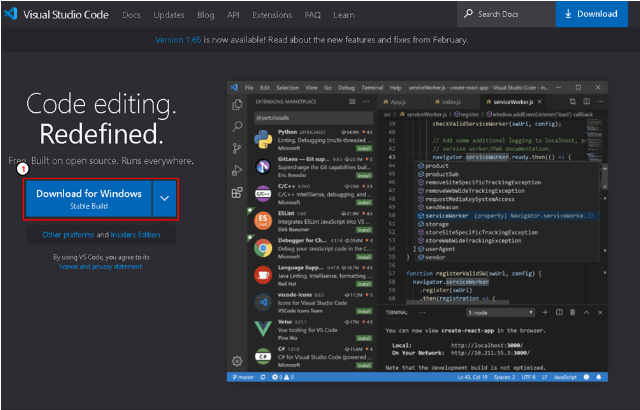This screenshot has width=640, height=410.
Task: Maximize terminal panel with the chevron up icon
Action: coord(587,312)
